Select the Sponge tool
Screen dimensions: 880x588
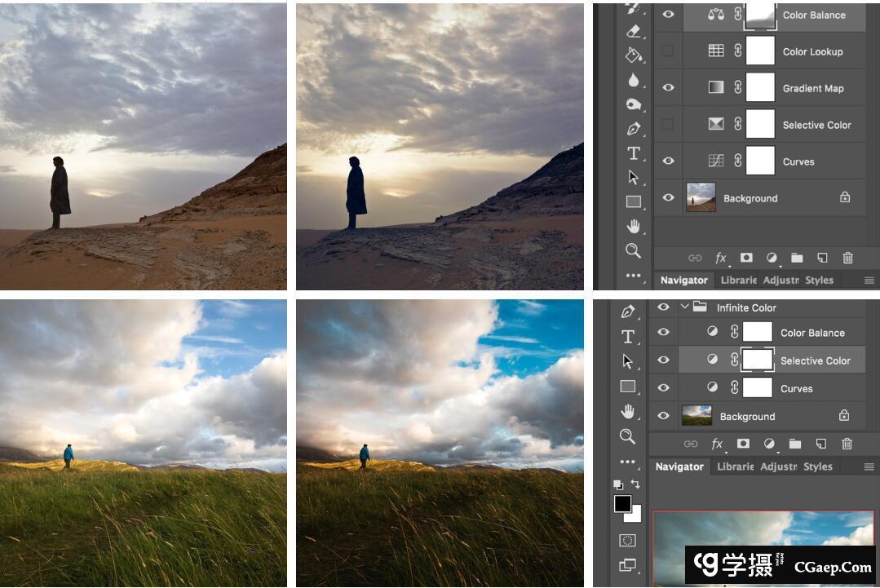coord(634,104)
